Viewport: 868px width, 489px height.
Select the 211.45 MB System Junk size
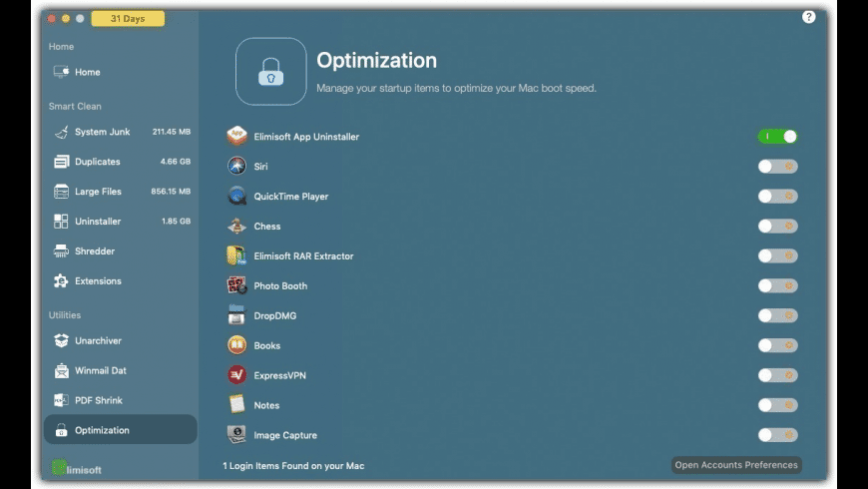point(171,132)
